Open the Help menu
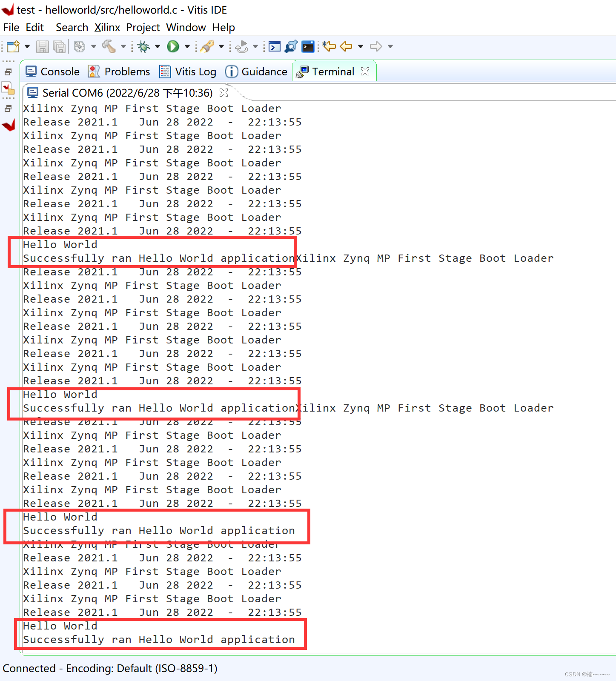 (x=223, y=28)
